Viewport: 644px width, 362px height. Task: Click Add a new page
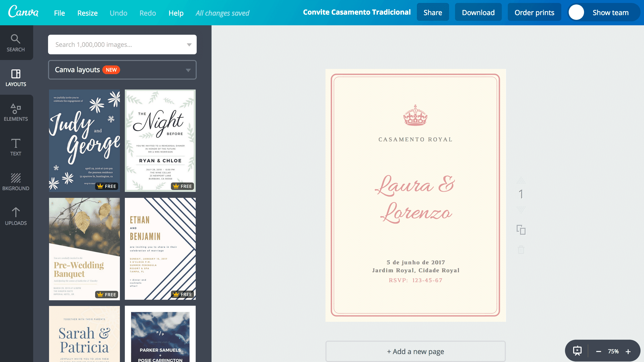(415, 352)
